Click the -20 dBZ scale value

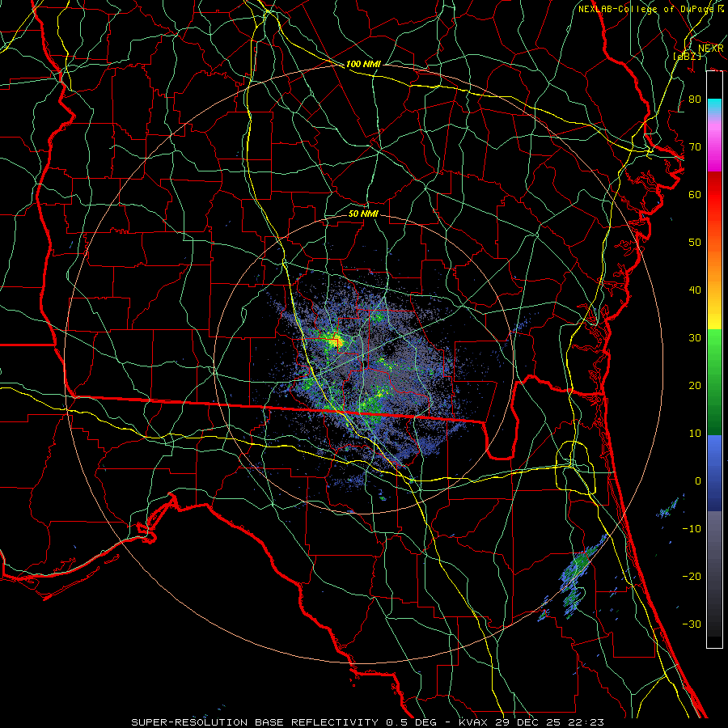coord(692,577)
